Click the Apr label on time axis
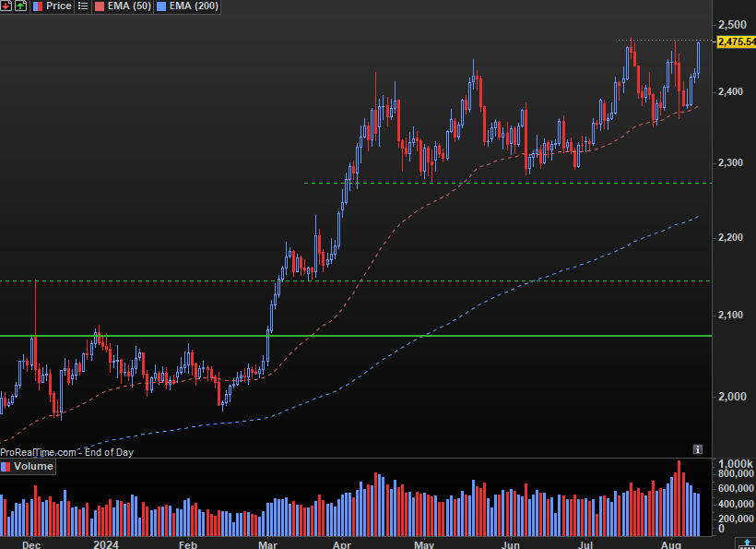The image size is (756, 549). coord(342,544)
